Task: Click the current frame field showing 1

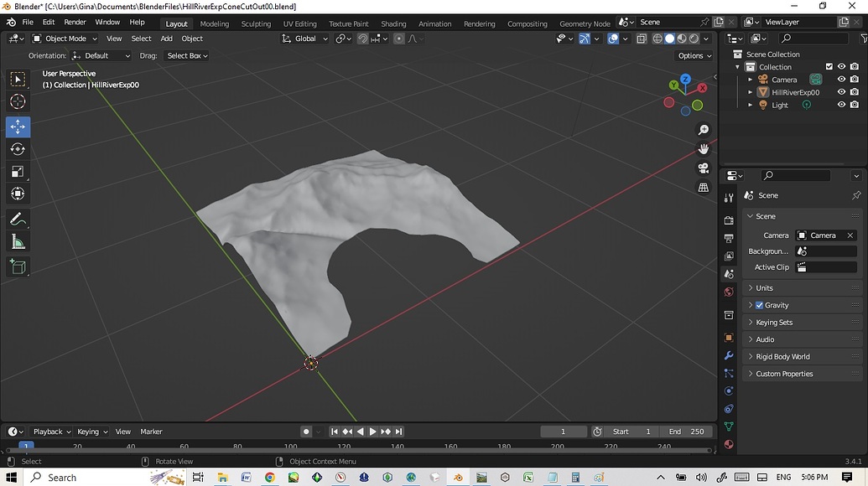Action: point(563,432)
